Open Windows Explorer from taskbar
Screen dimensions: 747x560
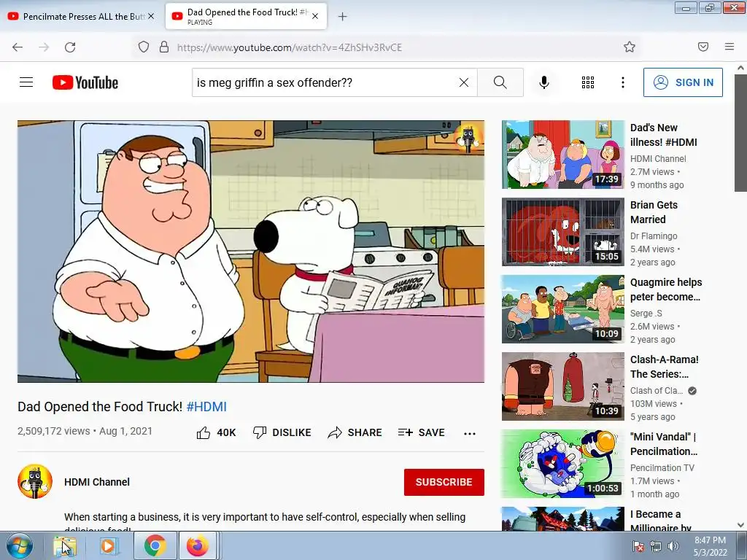pyautogui.click(x=65, y=545)
